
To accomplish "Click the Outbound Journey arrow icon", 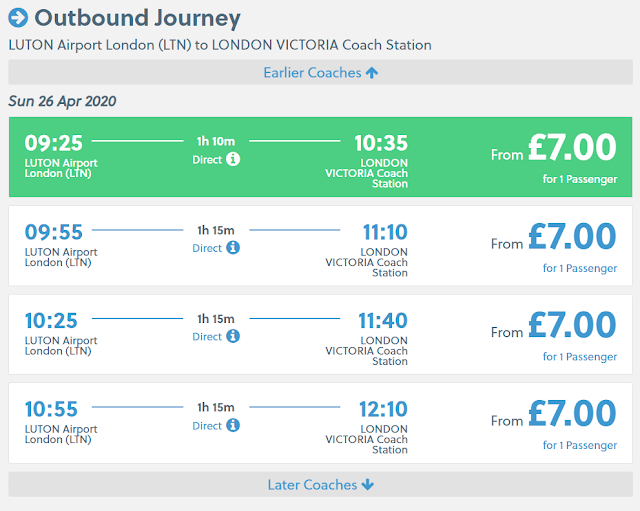I will 18,18.
